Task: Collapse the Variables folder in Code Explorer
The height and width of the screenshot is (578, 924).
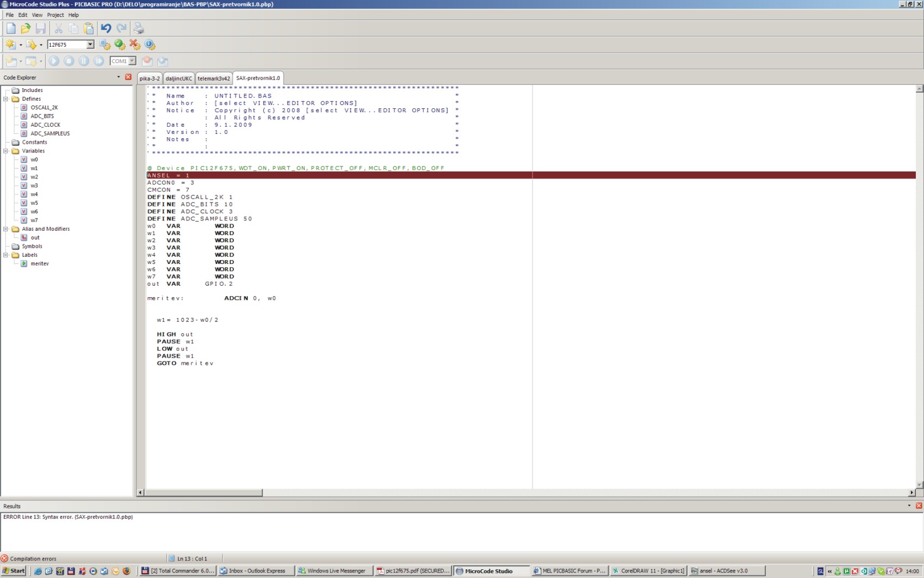Action: click(x=6, y=151)
